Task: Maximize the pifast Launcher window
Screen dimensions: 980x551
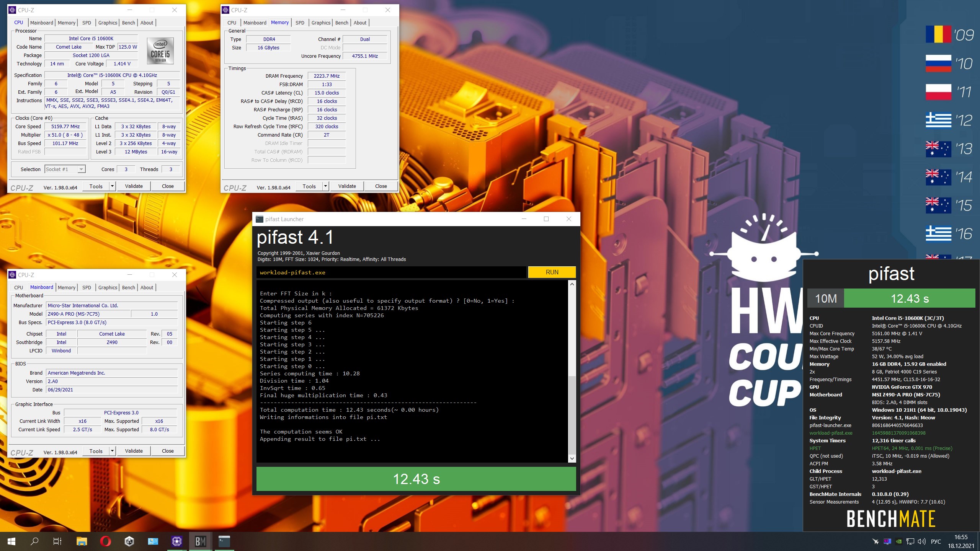Action: click(546, 219)
